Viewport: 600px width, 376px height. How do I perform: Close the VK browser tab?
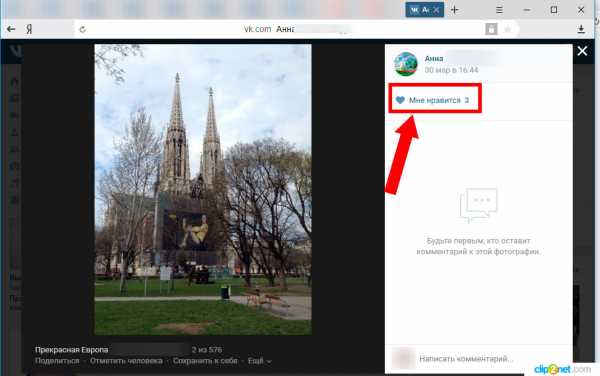436,10
